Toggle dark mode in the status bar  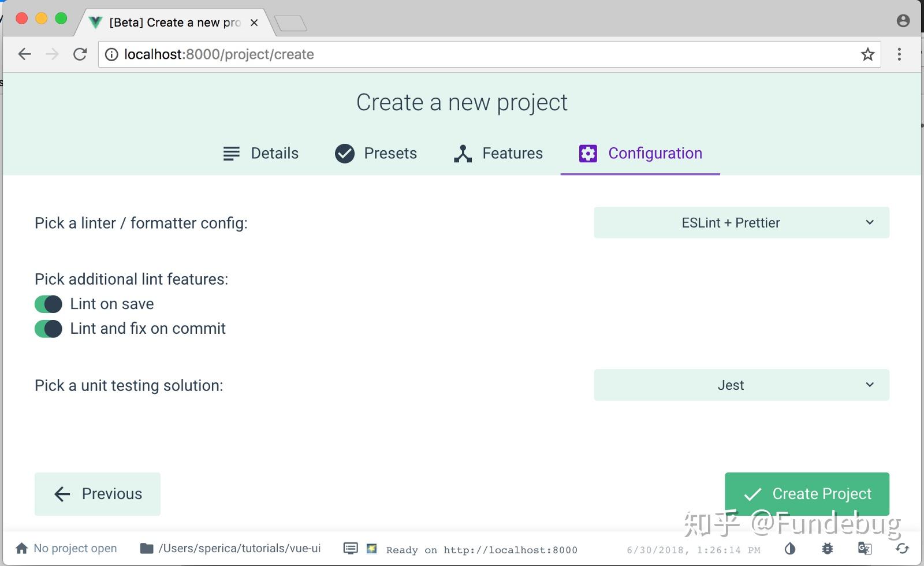[x=789, y=549]
